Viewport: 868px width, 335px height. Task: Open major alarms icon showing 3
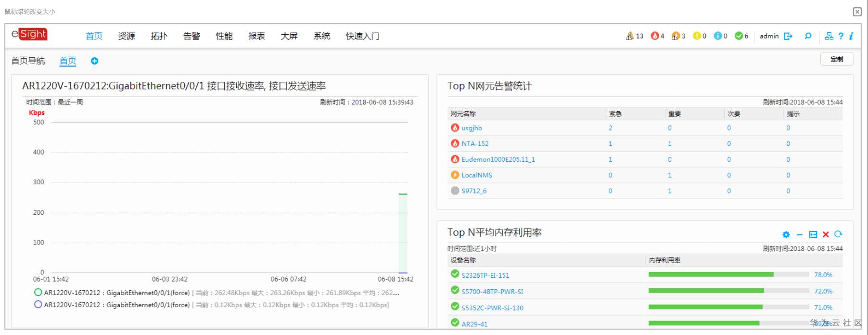click(676, 36)
